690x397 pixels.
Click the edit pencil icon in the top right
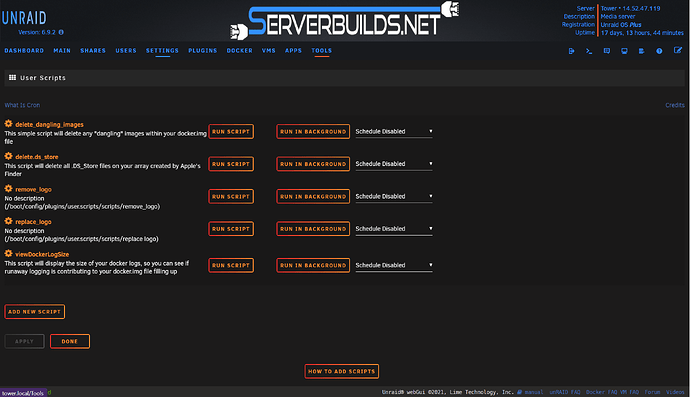click(678, 51)
